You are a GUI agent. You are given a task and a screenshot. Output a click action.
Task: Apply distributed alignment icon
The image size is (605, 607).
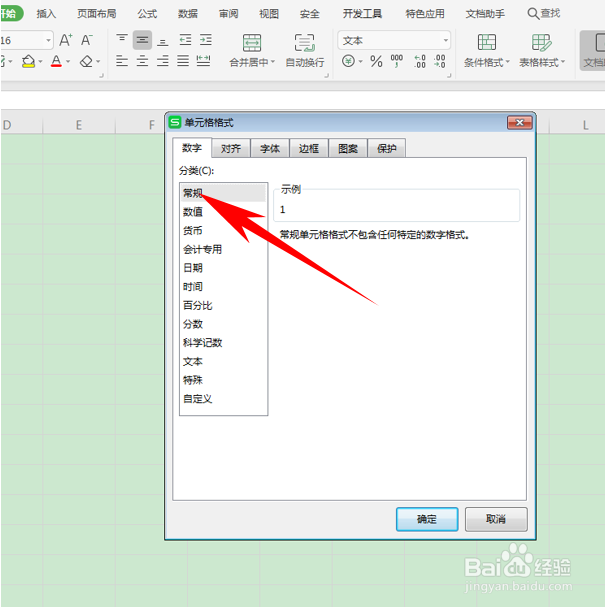[203, 61]
